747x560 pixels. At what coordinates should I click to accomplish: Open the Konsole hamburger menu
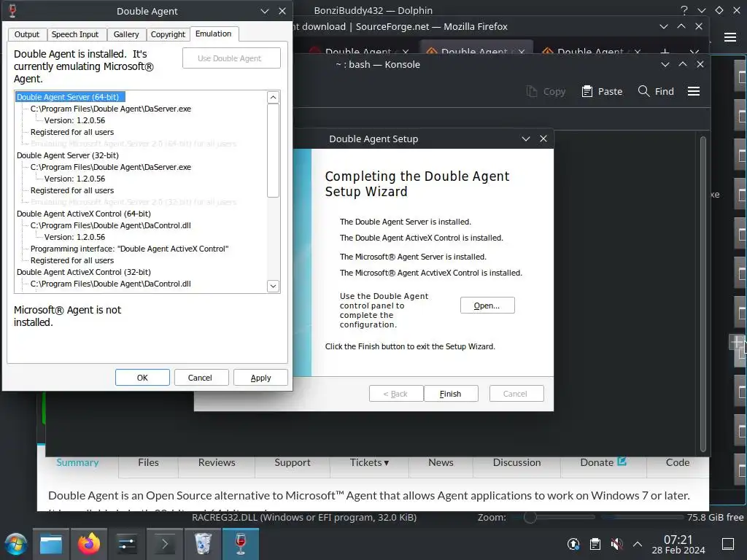click(x=694, y=91)
